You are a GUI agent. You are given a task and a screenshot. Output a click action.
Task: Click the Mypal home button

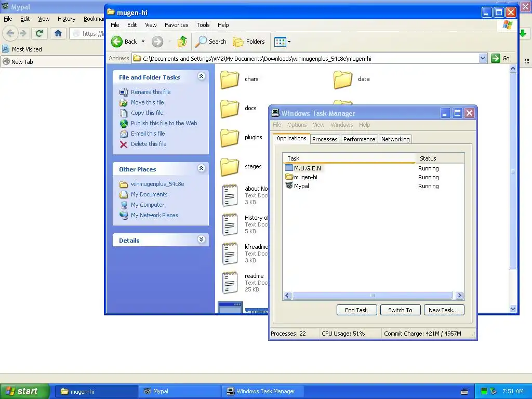(58, 33)
